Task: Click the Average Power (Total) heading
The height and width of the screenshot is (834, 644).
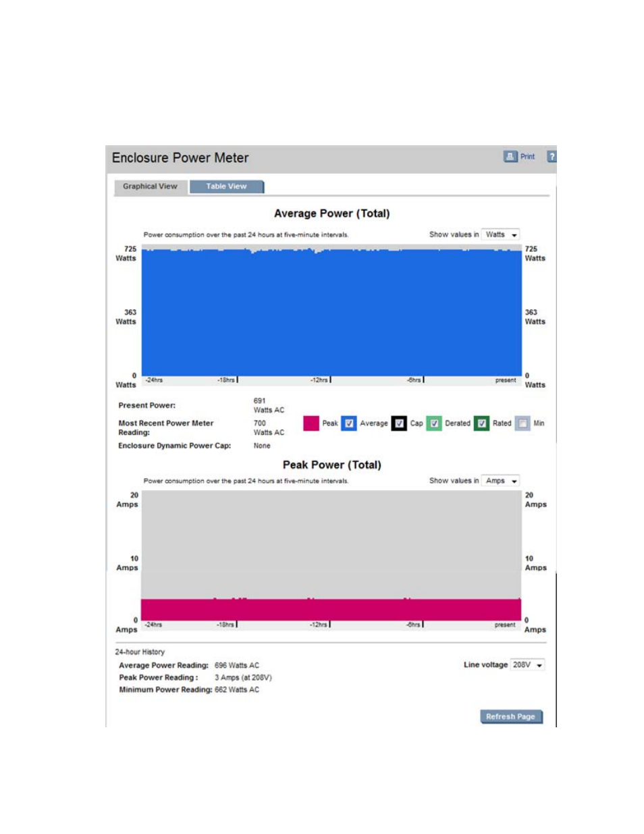Action: pos(331,213)
